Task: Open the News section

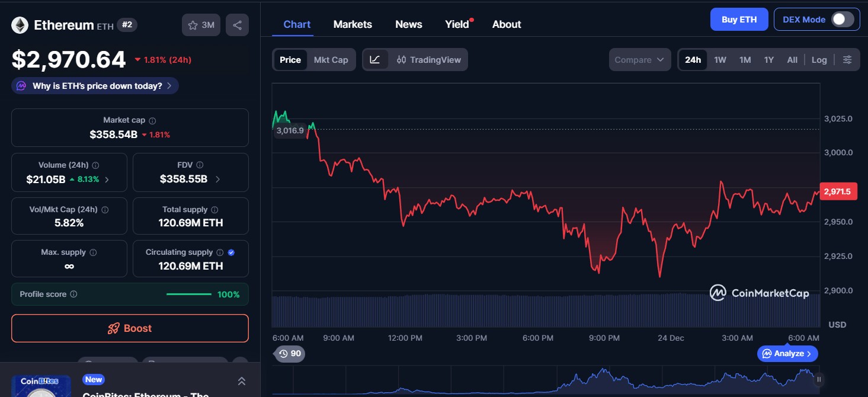Action: (x=408, y=24)
